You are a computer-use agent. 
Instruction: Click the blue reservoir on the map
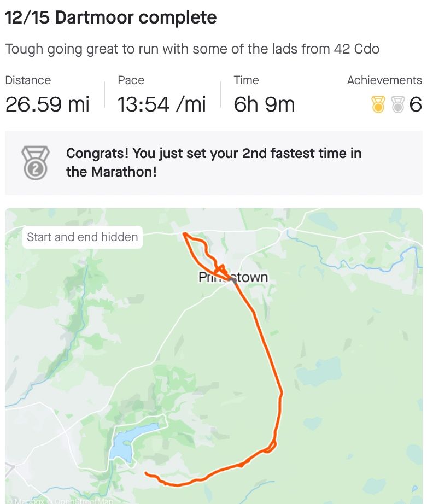pos(127,442)
